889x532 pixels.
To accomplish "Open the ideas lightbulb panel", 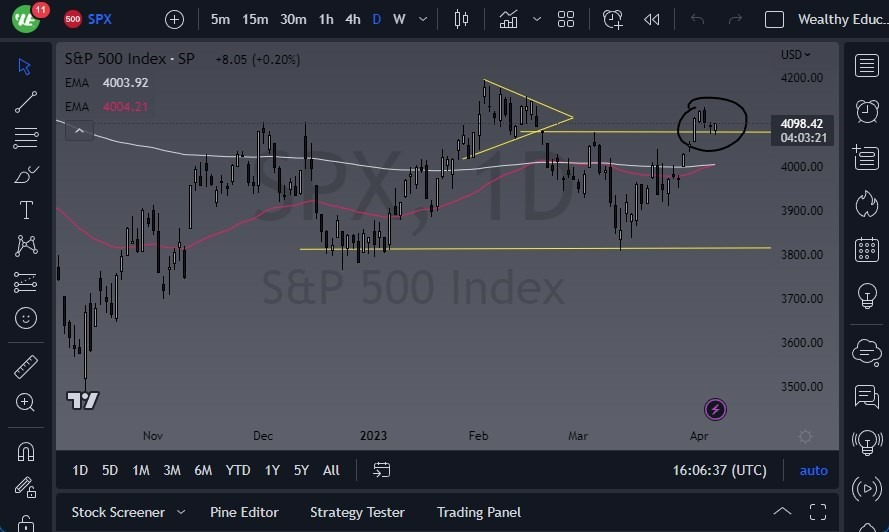I will click(x=866, y=295).
